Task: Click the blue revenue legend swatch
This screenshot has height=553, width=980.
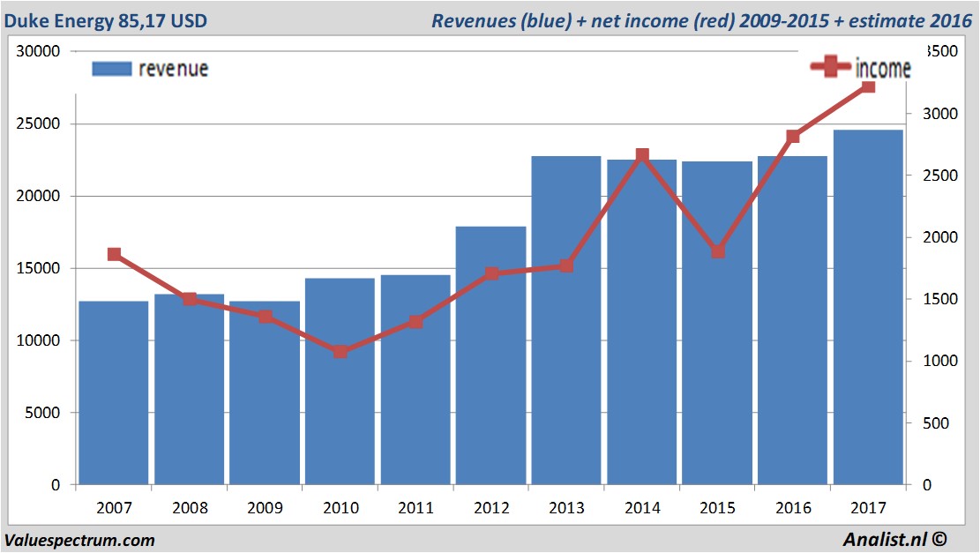Action: tap(111, 69)
